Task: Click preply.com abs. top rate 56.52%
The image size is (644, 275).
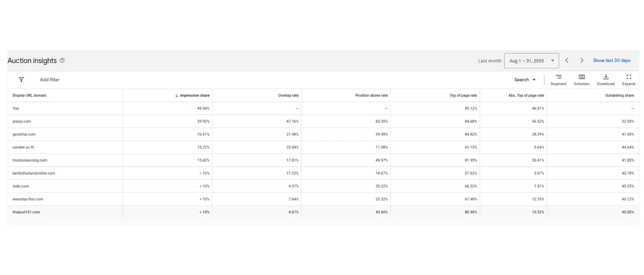Action: [x=538, y=121]
